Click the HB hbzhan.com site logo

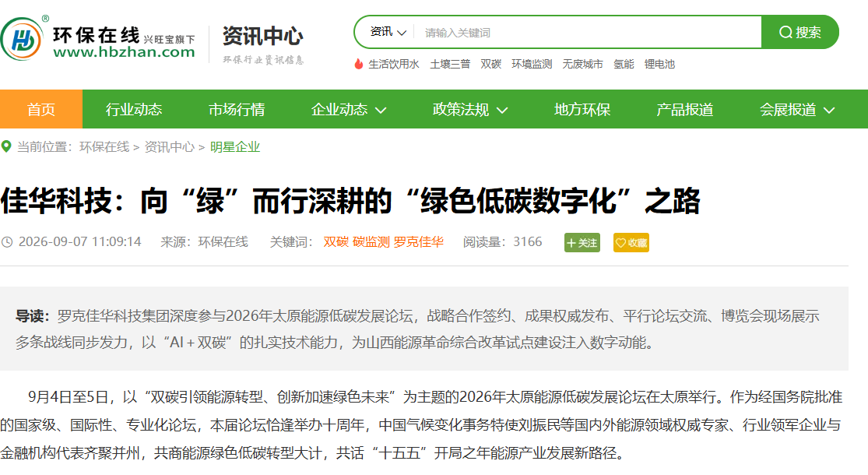[x=98, y=39]
